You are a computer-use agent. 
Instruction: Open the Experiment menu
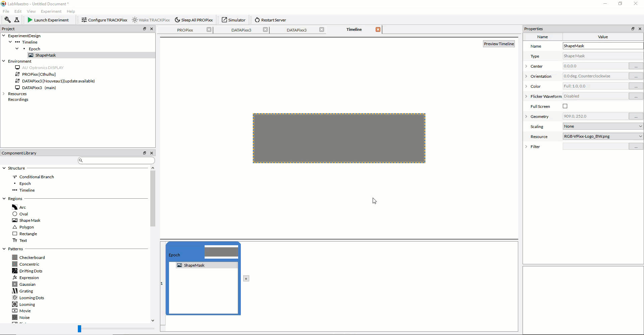click(x=51, y=11)
